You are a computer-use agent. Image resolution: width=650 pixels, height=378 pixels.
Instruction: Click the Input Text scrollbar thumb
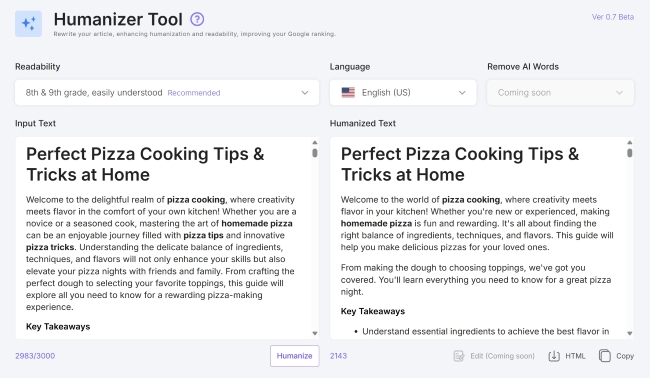[315, 153]
